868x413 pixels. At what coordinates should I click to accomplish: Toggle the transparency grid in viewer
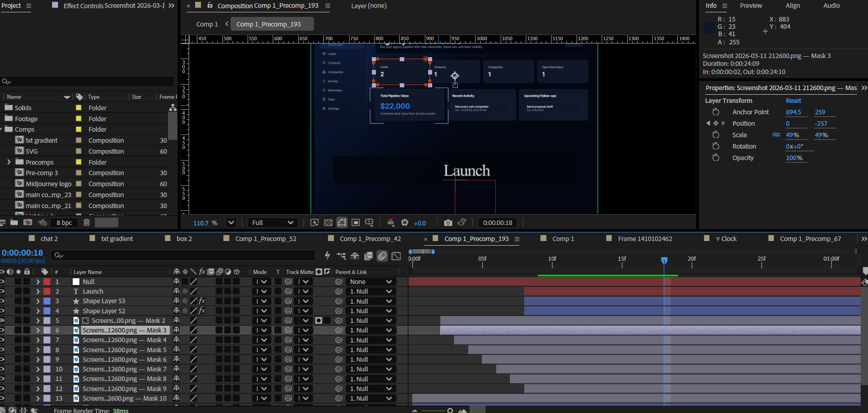click(328, 223)
